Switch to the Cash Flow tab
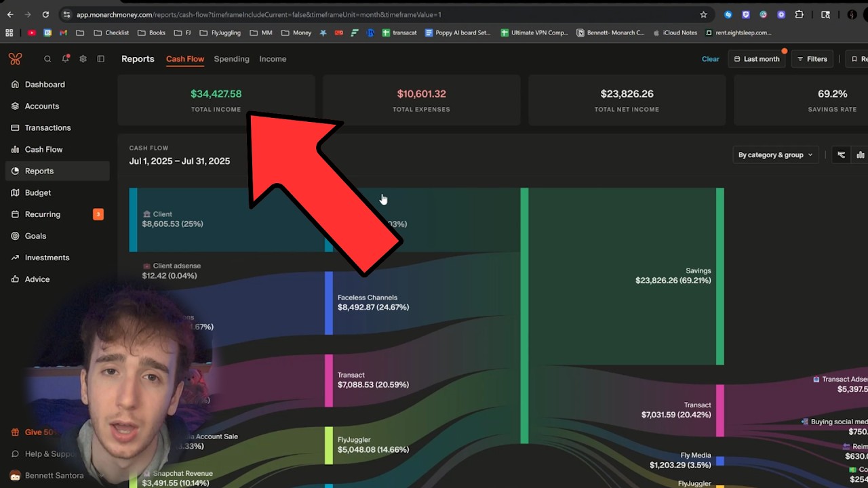Image resolution: width=868 pixels, height=488 pixels. [x=185, y=59]
